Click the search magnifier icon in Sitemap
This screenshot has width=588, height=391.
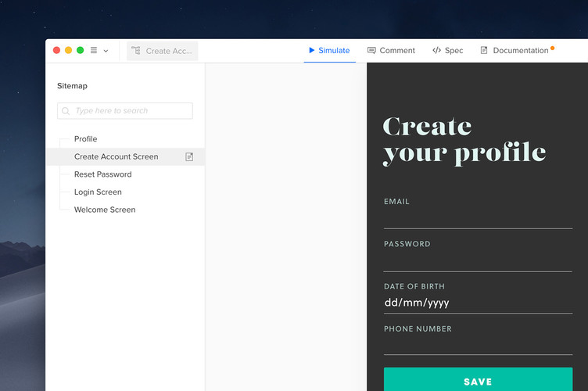click(x=66, y=111)
